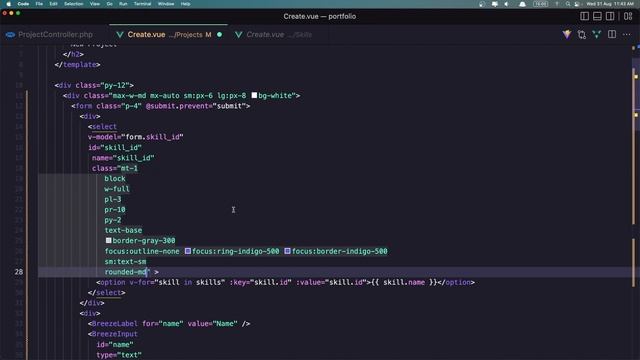This screenshot has width=640, height=360.
Task: Click the date and time in the menu bar
Action: tap(610, 4)
